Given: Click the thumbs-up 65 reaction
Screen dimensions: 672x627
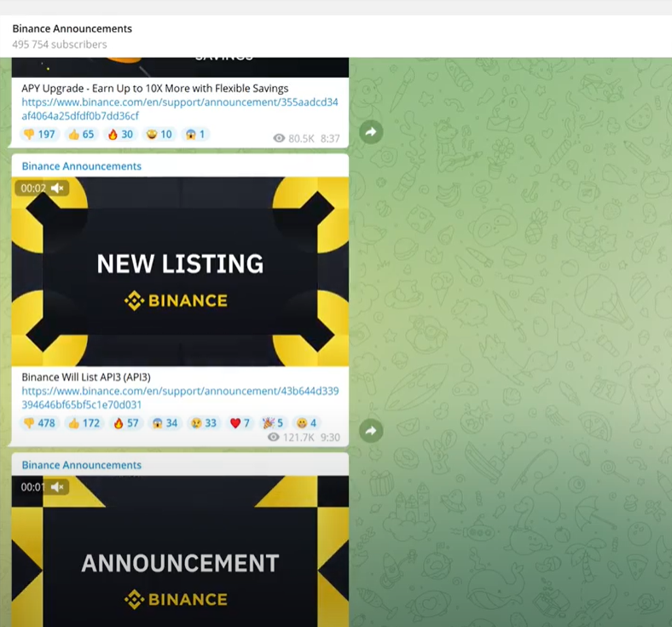Looking at the screenshot, I should point(81,135).
